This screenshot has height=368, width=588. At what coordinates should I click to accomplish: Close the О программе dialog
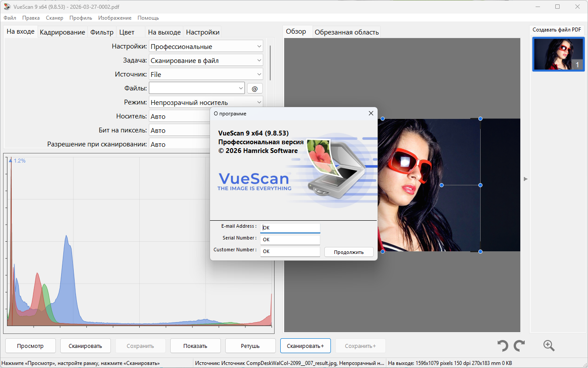[371, 113]
